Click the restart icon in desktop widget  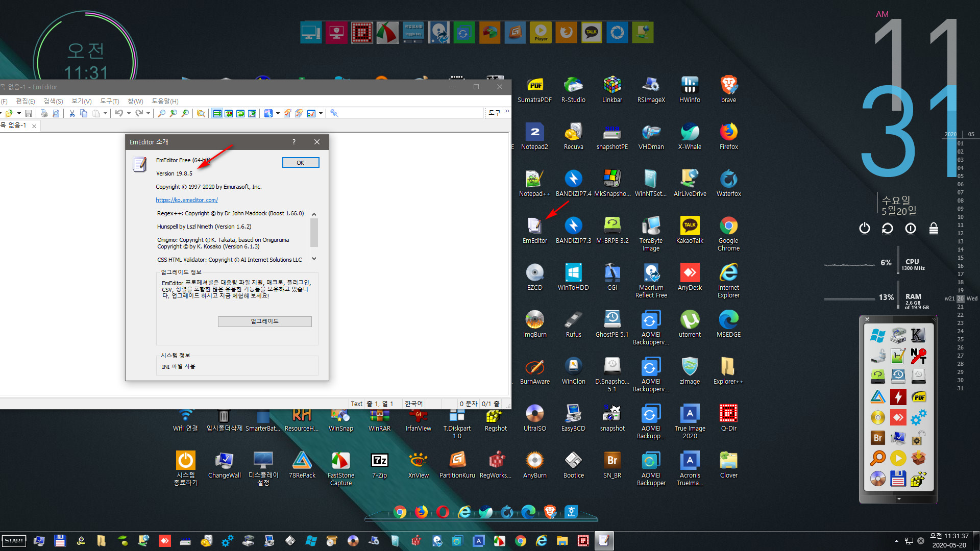click(887, 228)
